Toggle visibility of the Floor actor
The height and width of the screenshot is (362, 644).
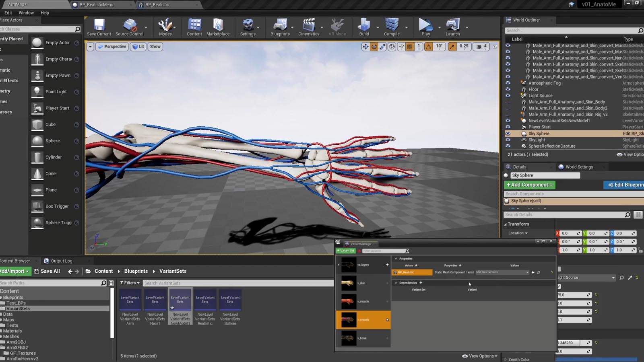click(x=508, y=89)
